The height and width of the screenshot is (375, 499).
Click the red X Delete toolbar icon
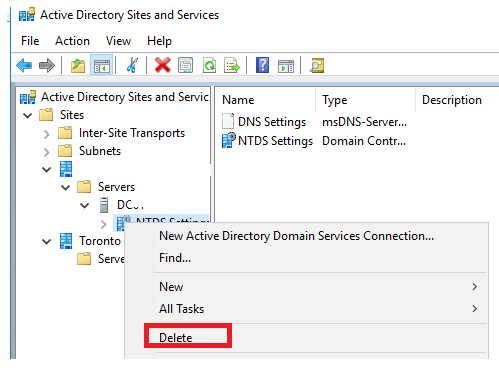pyautogui.click(x=163, y=65)
